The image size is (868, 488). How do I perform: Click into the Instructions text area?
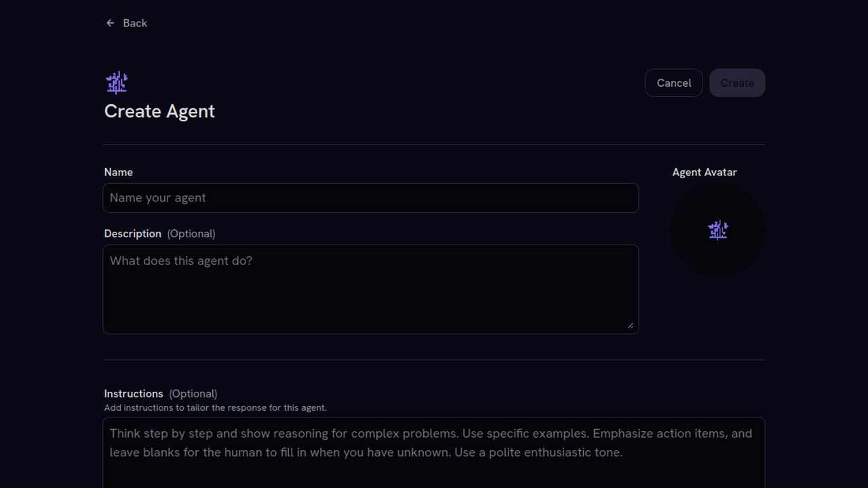[x=434, y=453]
